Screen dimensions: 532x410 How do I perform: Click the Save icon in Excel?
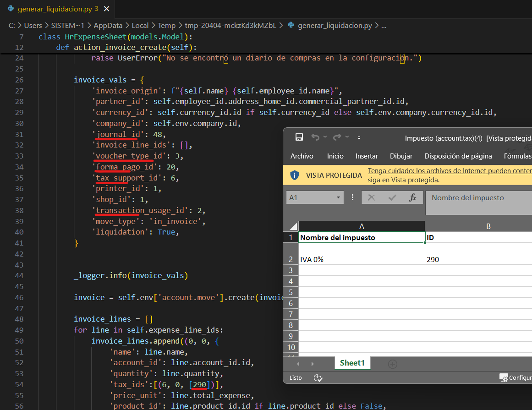pos(299,137)
